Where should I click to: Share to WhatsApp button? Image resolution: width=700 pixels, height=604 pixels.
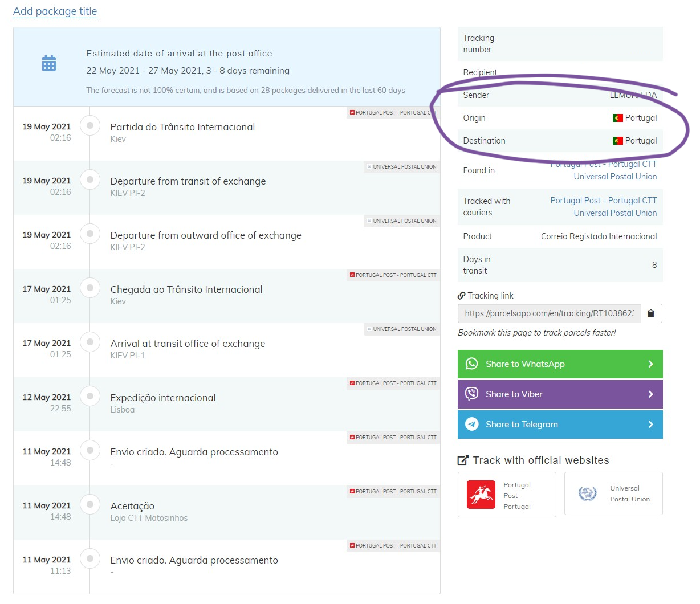click(x=560, y=364)
